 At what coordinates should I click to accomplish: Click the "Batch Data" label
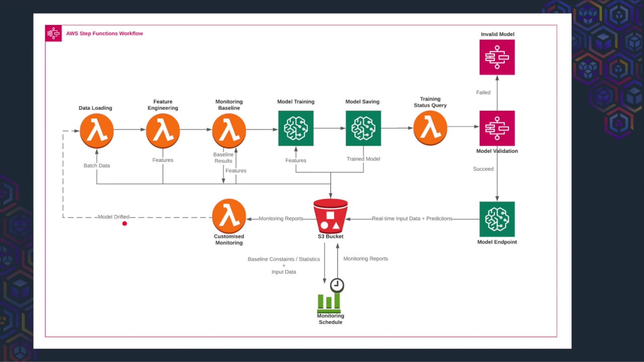[97, 165]
